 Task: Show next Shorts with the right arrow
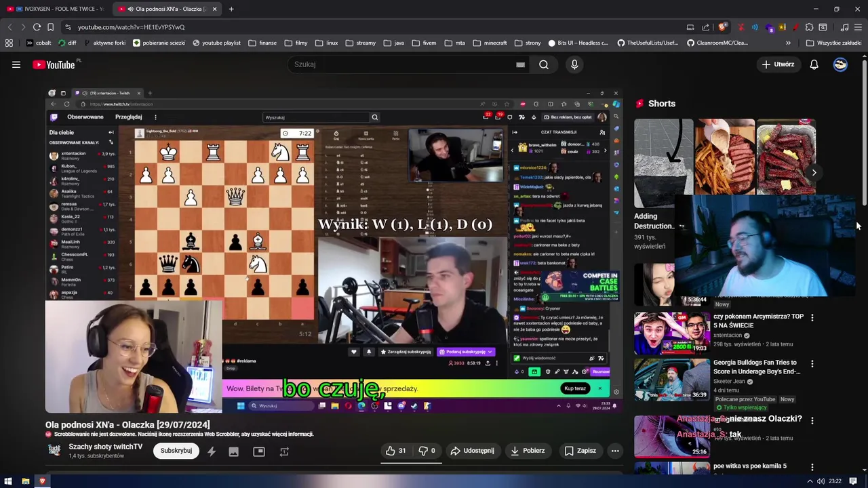(x=814, y=172)
